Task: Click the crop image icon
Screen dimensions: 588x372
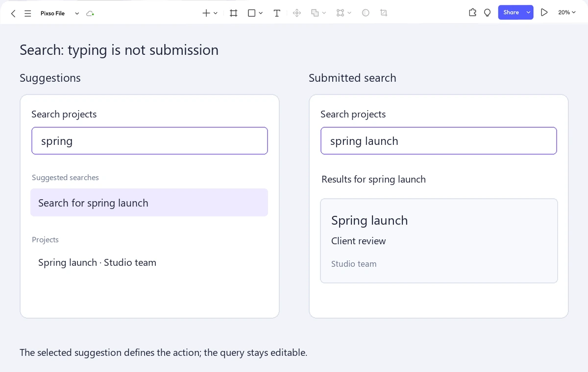Action: (384, 13)
